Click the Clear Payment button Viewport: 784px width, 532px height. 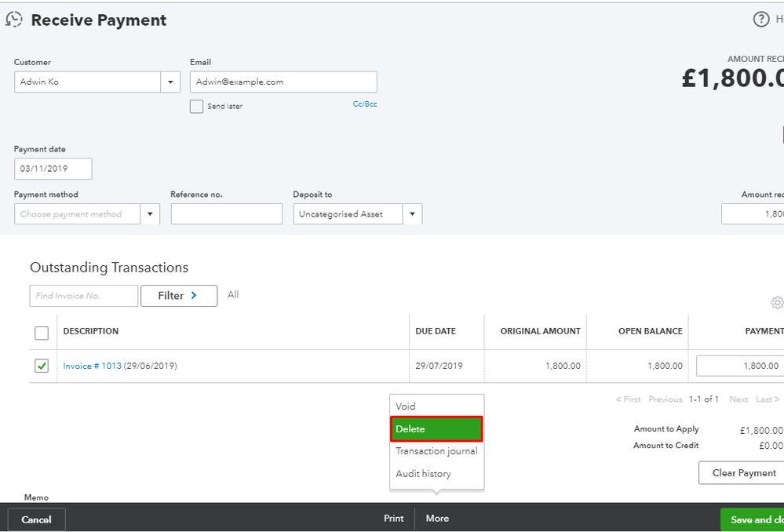(744, 473)
